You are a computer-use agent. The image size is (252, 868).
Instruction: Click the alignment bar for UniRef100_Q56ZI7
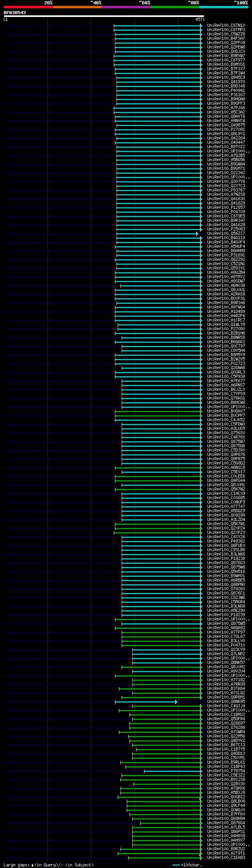[157, 234]
